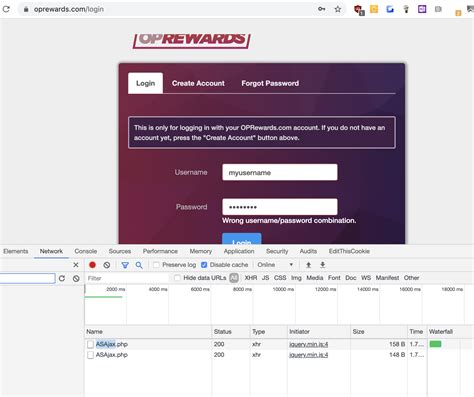474x397 pixels.
Task: Click the Username input field
Action: [x=280, y=172]
